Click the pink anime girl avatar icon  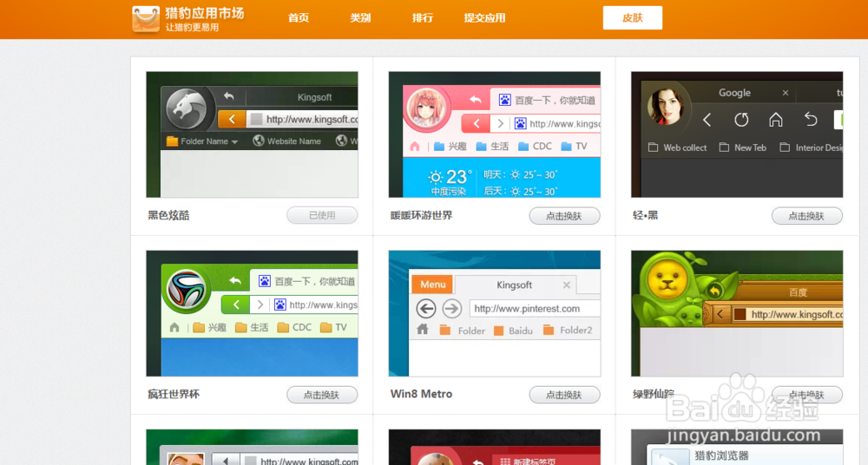pyautogui.click(x=427, y=107)
